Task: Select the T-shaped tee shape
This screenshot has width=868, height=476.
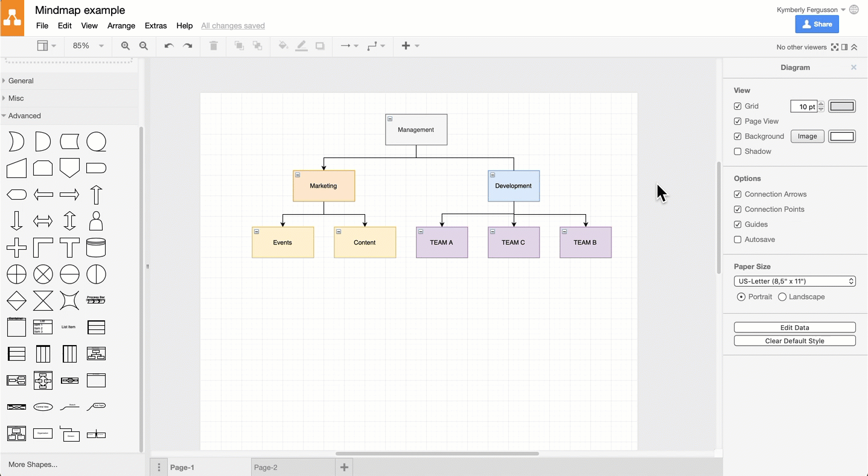Action: pos(69,247)
